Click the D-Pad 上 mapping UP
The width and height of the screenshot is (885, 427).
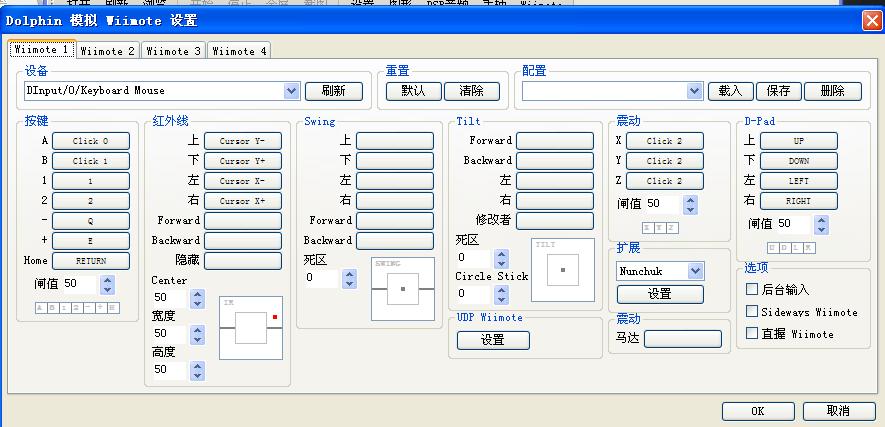click(x=799, y=141)
